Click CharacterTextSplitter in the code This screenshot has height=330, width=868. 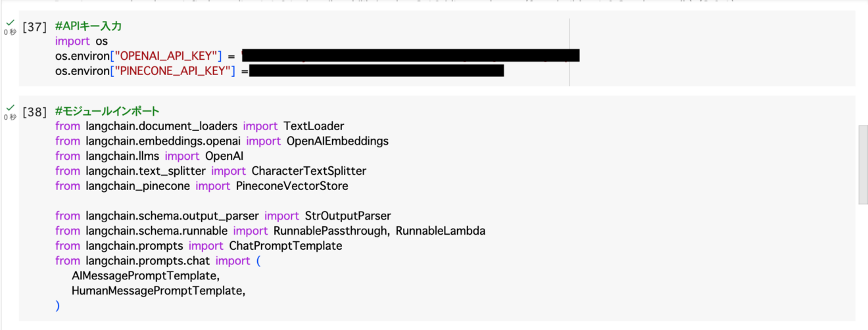coord(308,171)
